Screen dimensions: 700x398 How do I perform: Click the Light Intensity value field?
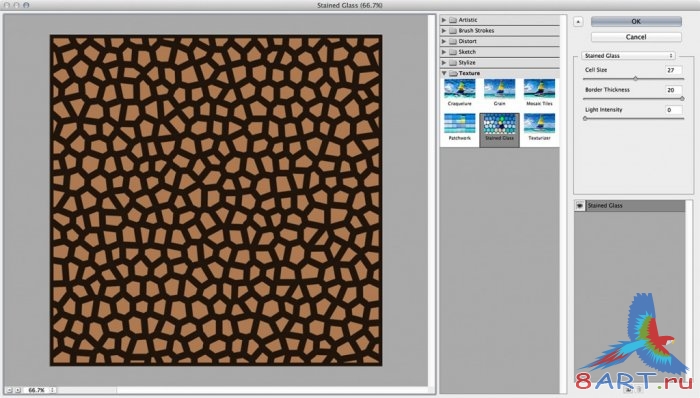(x=673, y=110)
